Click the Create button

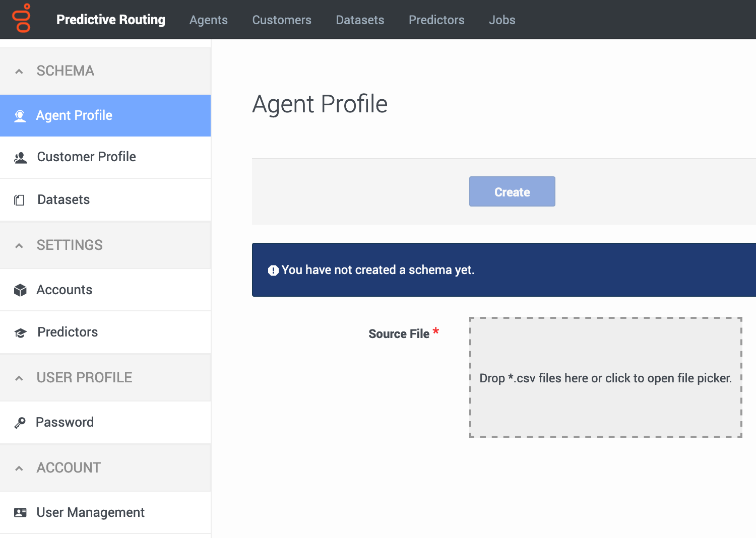pyautogui.click(x=512, y=191)
